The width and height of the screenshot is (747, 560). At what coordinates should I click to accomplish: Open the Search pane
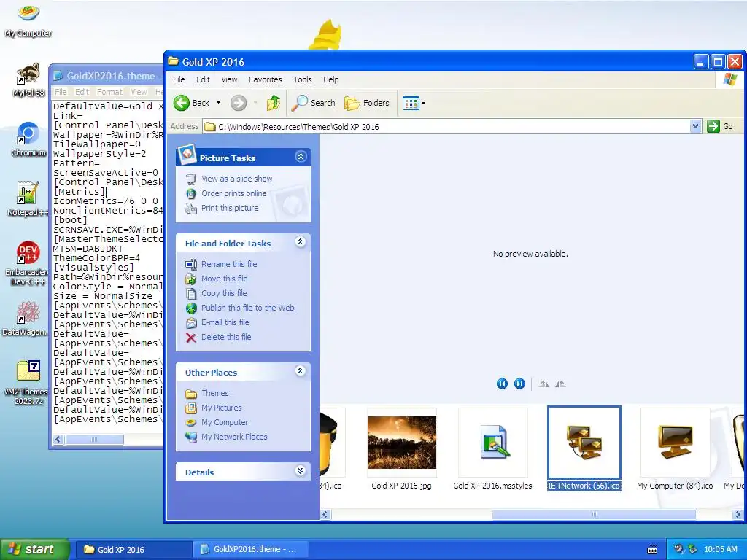tap(314, 103)
